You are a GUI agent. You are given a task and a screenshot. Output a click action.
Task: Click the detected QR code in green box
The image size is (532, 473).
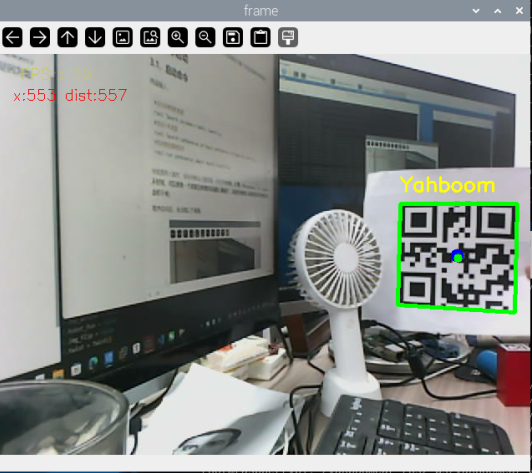tap(458, 258)
